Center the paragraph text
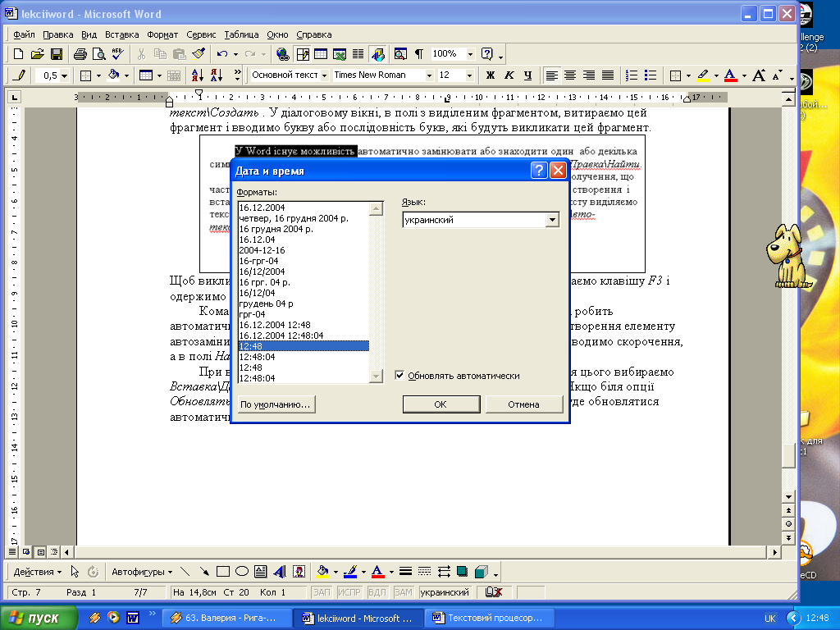This screenshot has height=630, width=840. [570, 75]
